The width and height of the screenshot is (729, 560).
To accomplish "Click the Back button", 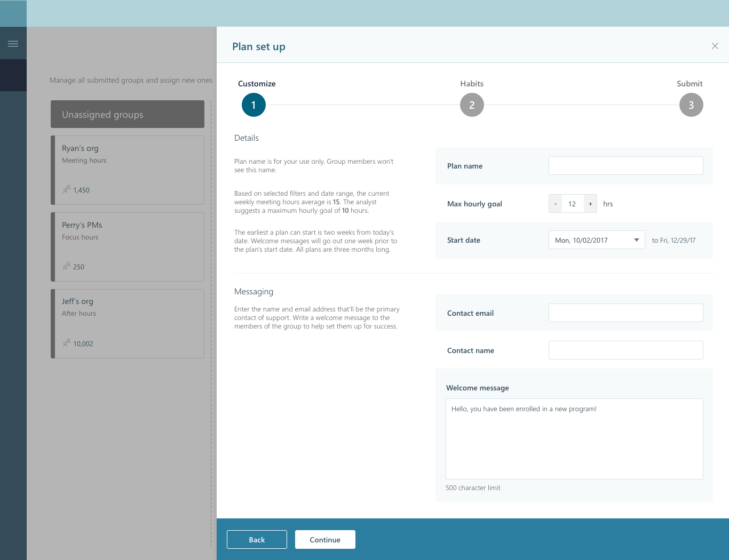I will (257, 539).
